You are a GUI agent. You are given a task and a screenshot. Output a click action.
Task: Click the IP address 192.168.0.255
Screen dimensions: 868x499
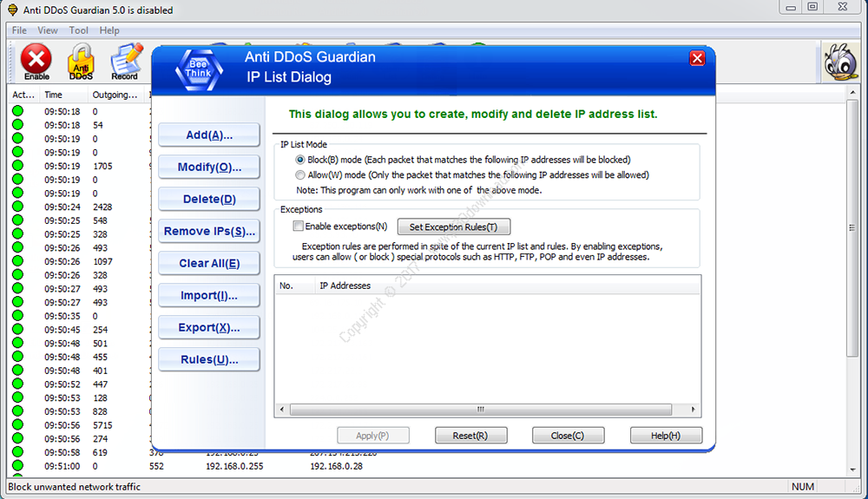coord(234,466)
